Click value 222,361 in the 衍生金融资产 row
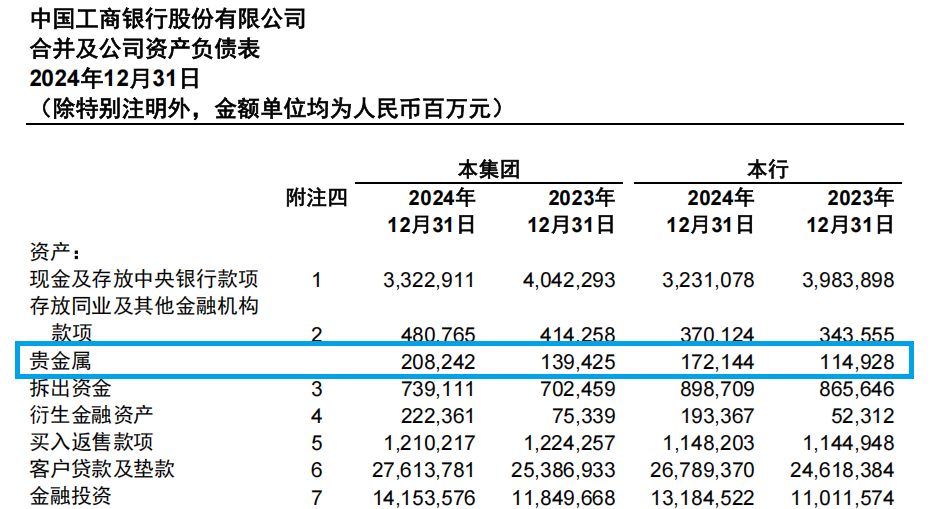This screenshot has width=938, height=509. click(x=438, y=416)
